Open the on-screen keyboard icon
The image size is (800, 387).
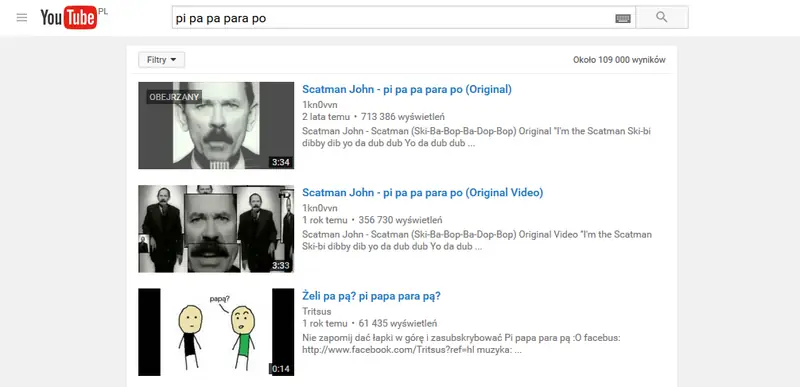point(623,18)
